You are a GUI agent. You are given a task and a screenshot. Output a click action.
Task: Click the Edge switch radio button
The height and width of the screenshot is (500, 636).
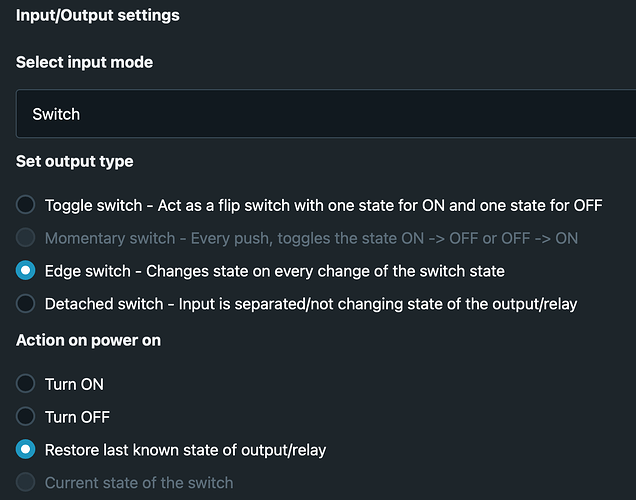pos(26,271)
